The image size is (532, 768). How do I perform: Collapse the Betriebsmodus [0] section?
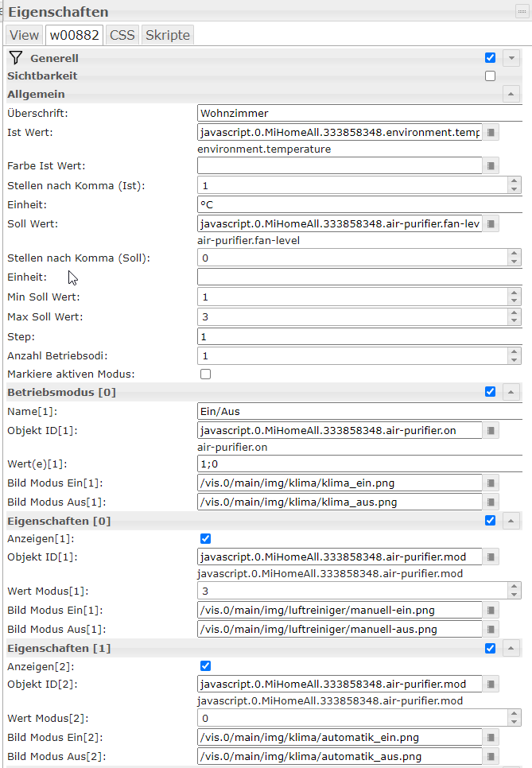511,392
